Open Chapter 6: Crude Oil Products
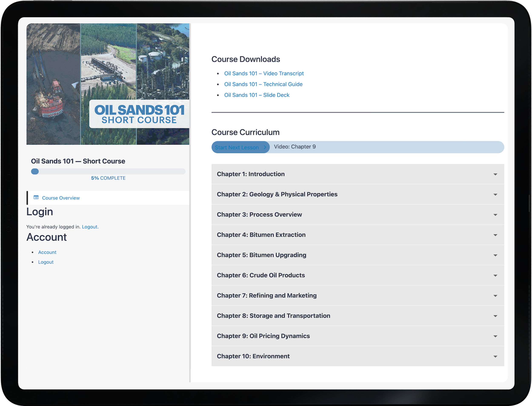 260,275
